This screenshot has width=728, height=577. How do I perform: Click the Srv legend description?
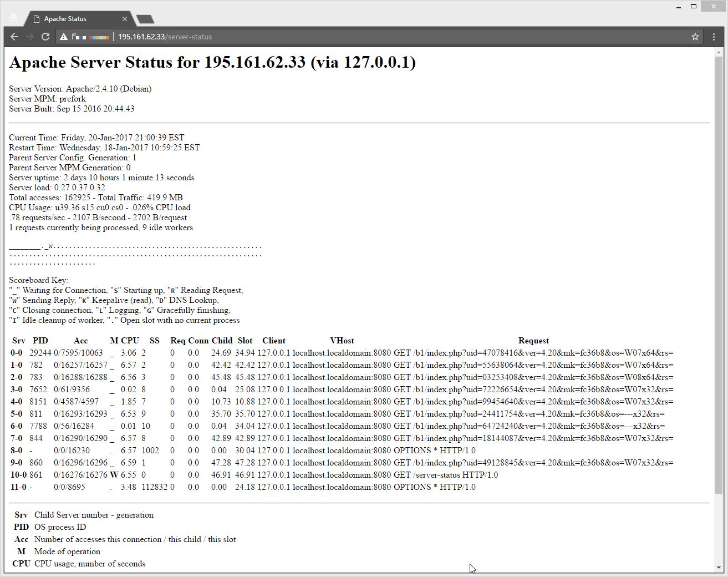point(94,515)
